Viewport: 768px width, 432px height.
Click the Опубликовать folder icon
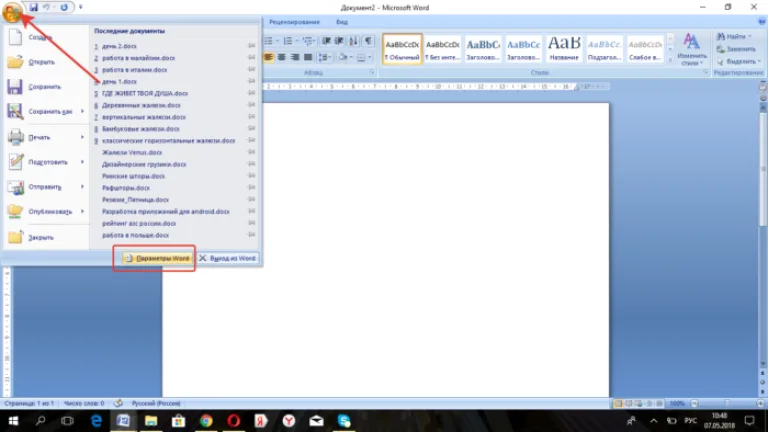pos(15,211)
